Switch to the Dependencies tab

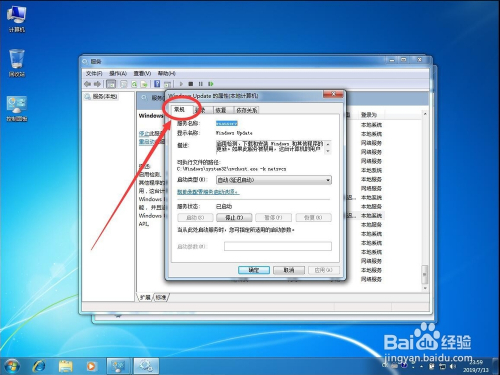(x=247, y=110)
